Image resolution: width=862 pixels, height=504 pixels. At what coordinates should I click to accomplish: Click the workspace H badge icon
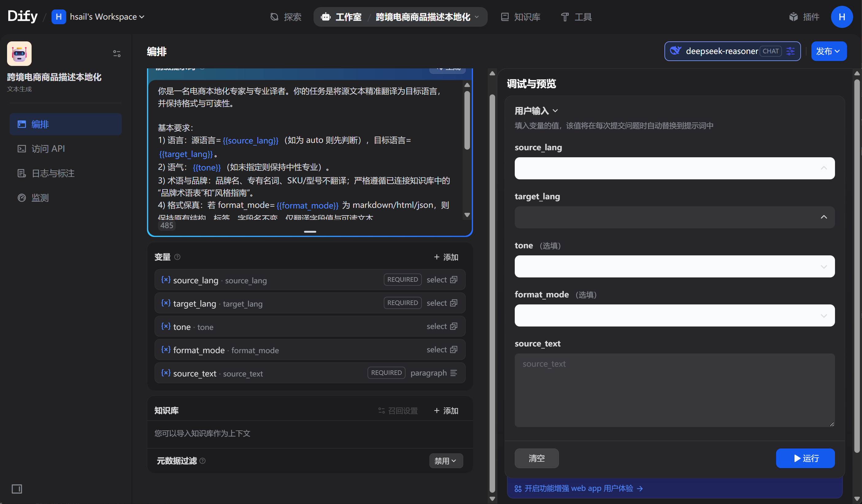(59, 17)
